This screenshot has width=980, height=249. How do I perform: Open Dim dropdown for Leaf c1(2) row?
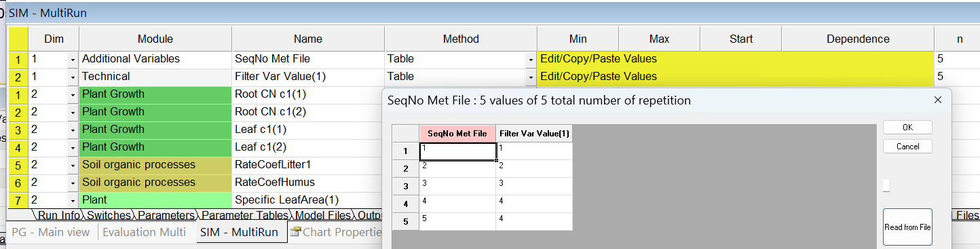(x=73, y=148)
